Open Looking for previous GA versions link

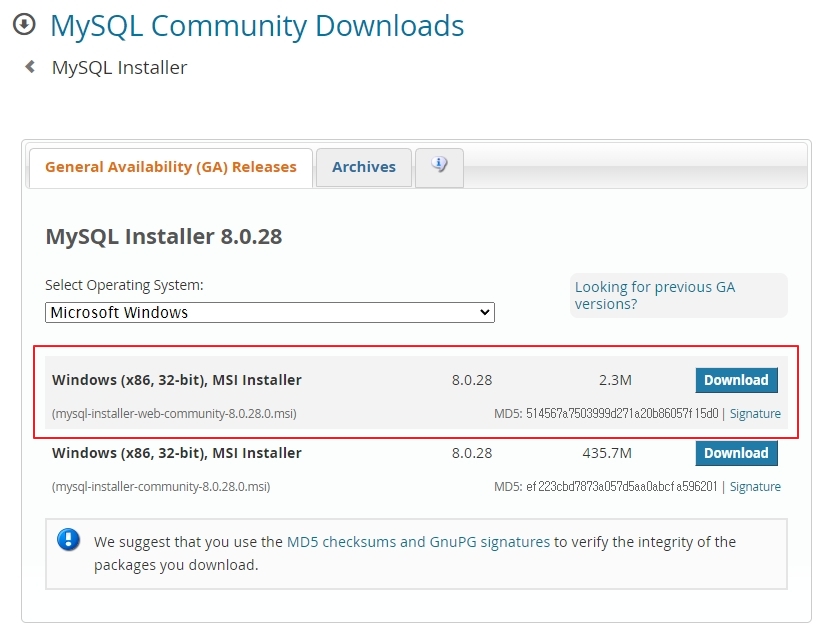[x=655, y=296]
